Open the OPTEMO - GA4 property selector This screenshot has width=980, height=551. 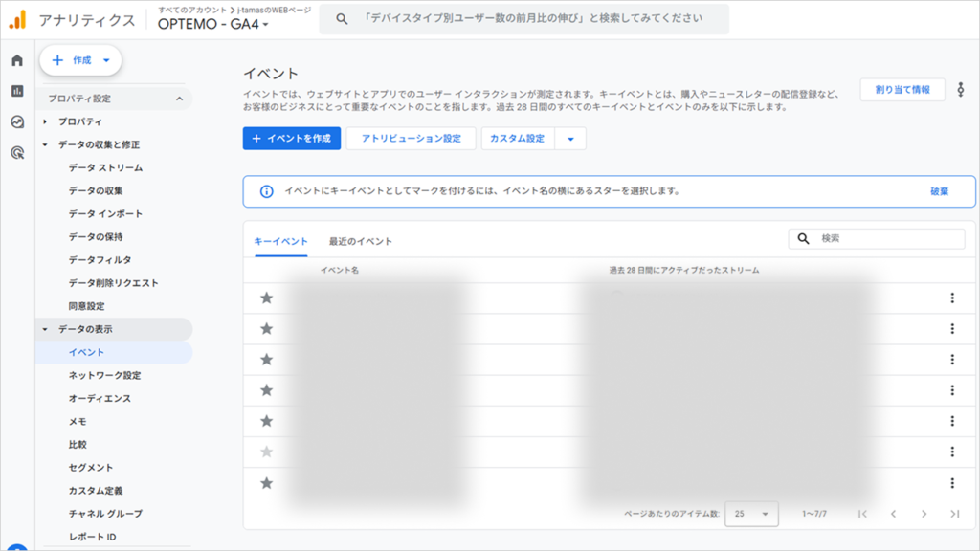[214, 22]
